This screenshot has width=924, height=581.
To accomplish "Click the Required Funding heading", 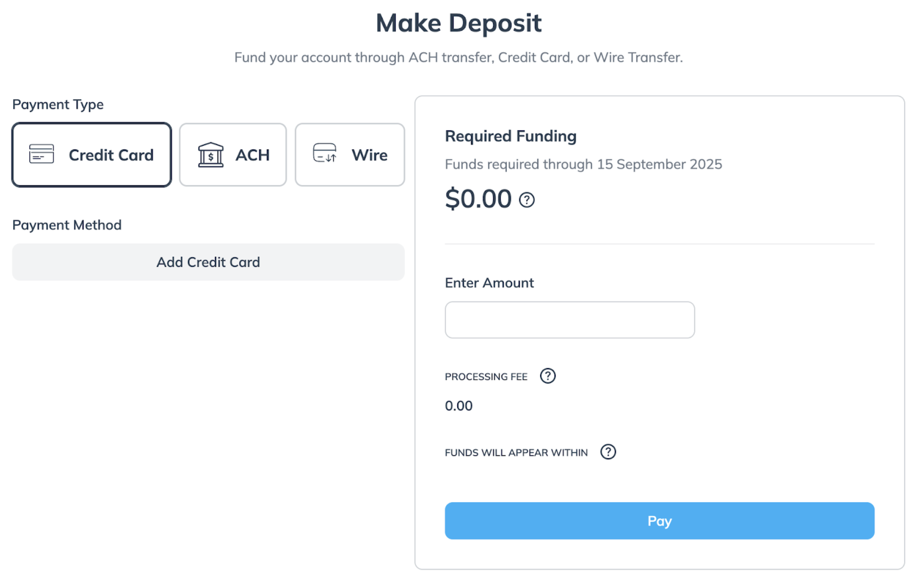I will [x=511, y=136].
